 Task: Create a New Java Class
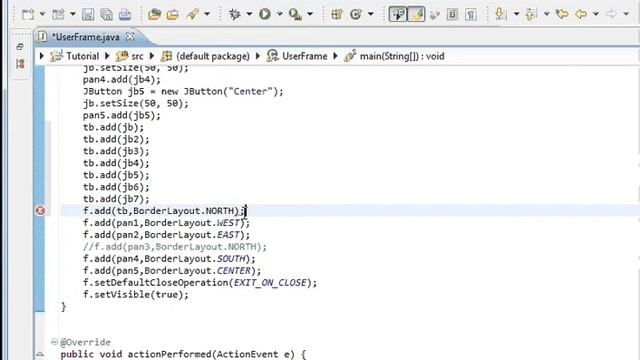(356, 15)
